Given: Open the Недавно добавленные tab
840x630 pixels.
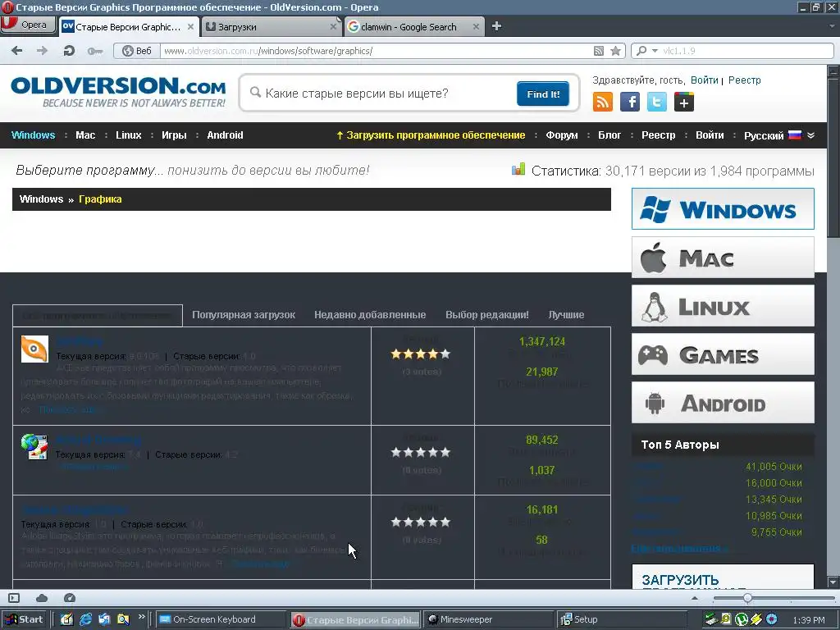Looking at the screenshot, I should tap(370, 315).
